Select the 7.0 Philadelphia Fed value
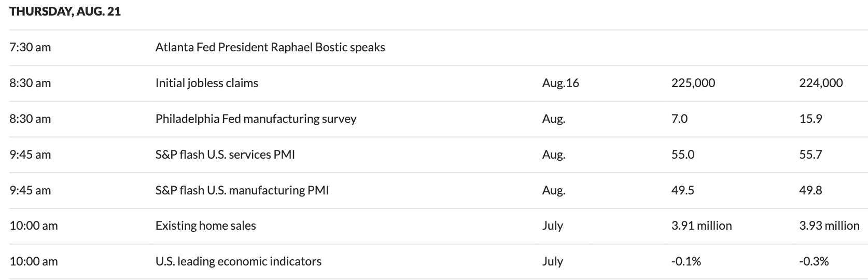The width and height of the screenshot is (868, 280). point(679,119)
